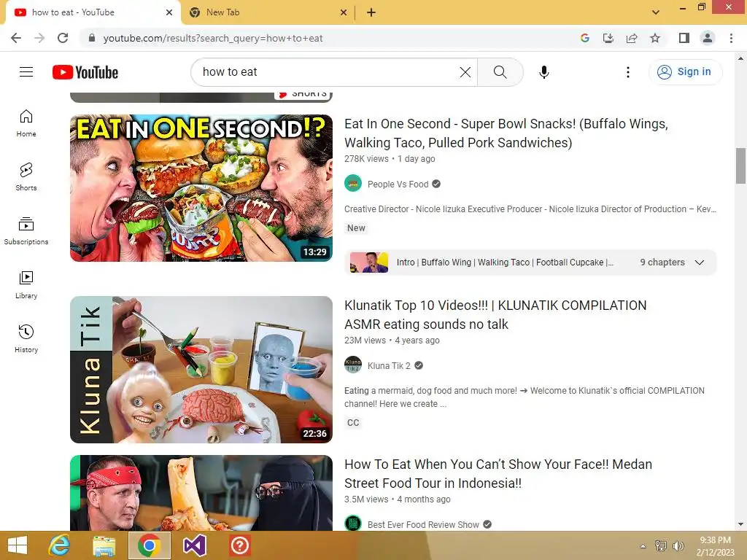Click the page vertical scrollbar thumb
The height and width of the screenshot is (560, 747).
[x=740, y=166]
